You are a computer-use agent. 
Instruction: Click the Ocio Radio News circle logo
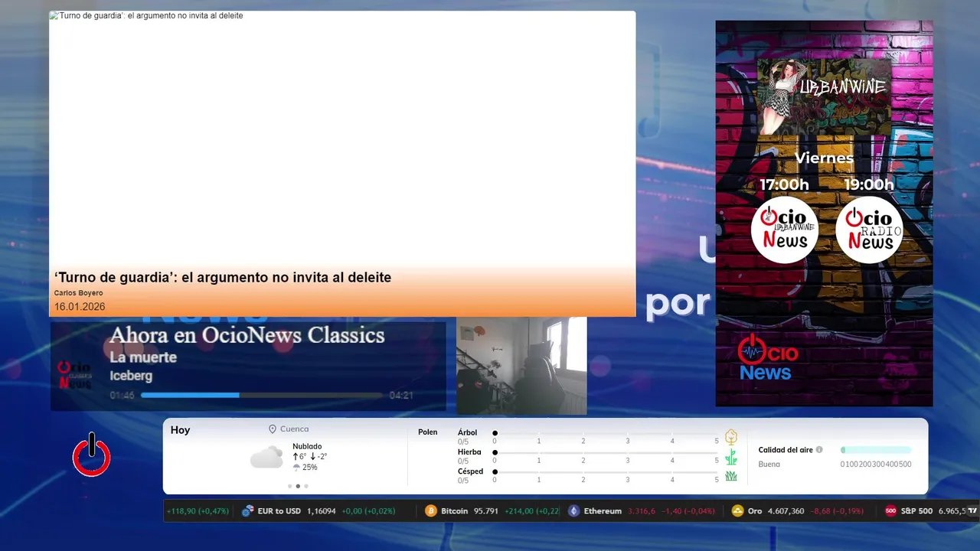(869, 230)
